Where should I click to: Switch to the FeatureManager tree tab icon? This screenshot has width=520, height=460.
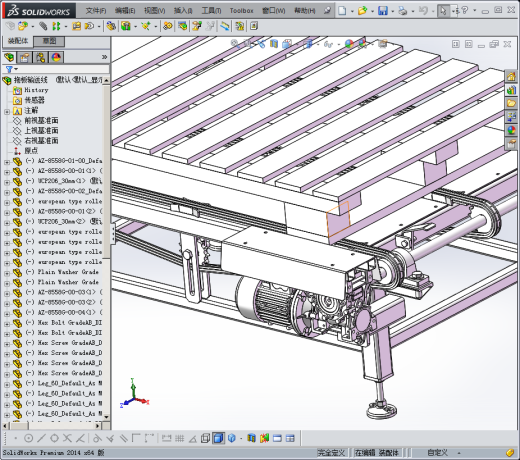(x=9, y=57)
